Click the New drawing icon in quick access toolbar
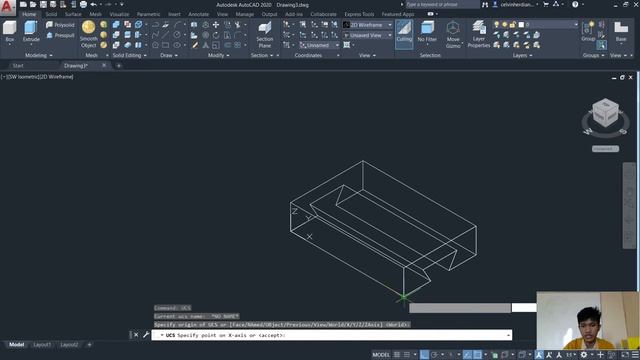The height and width of the screenshot is (360, 640). tap(23, 4)
